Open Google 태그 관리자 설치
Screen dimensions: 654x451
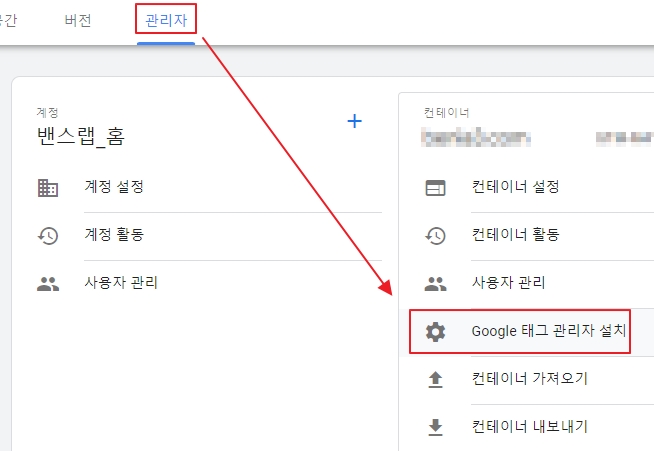click(x=549, y=331)
